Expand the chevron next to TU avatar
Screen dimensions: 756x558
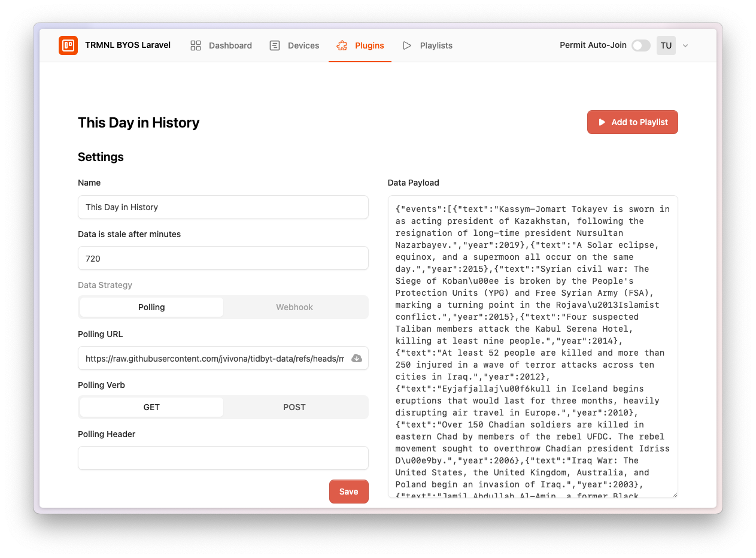pos(685,45)
